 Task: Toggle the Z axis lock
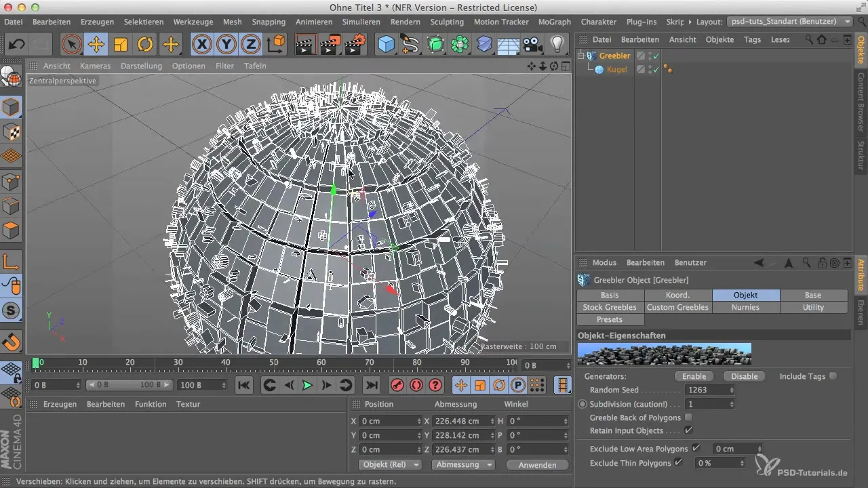tap(251, 45)
